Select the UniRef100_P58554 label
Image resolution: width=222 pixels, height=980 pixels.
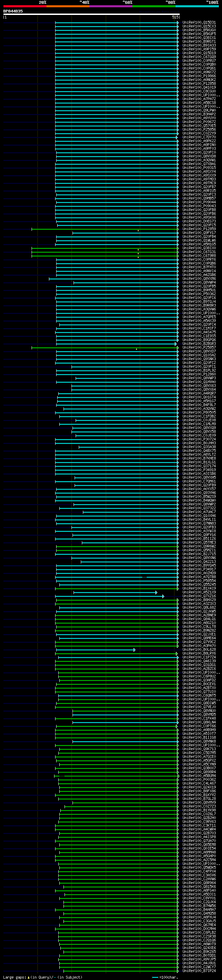tap(199, 581)
